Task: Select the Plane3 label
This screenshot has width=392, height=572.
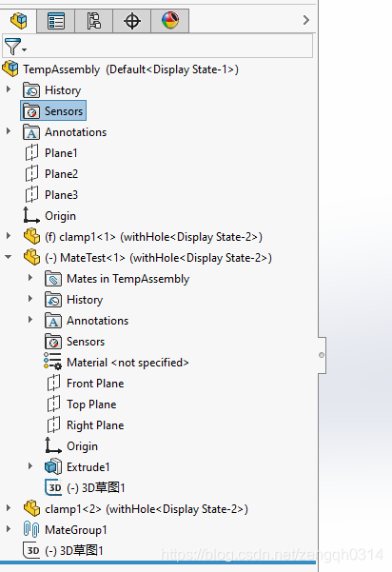Action: click(x=61, y=195)
